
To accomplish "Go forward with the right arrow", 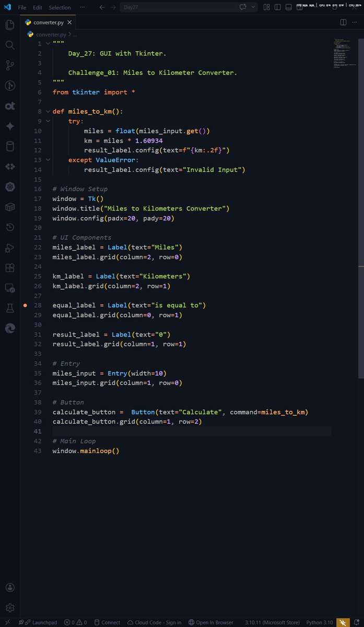I will [113, 7].
